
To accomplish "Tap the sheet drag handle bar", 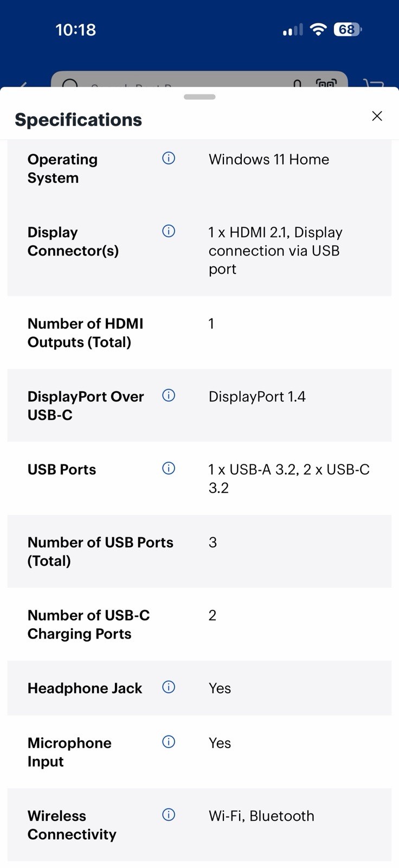I will [x=200, y=97].
